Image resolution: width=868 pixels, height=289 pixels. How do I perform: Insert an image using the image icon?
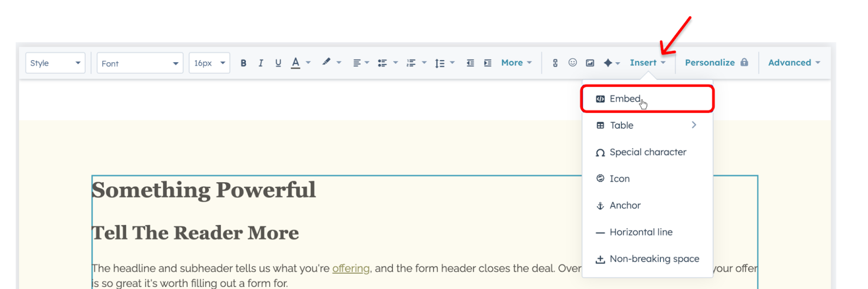[590, 63]
